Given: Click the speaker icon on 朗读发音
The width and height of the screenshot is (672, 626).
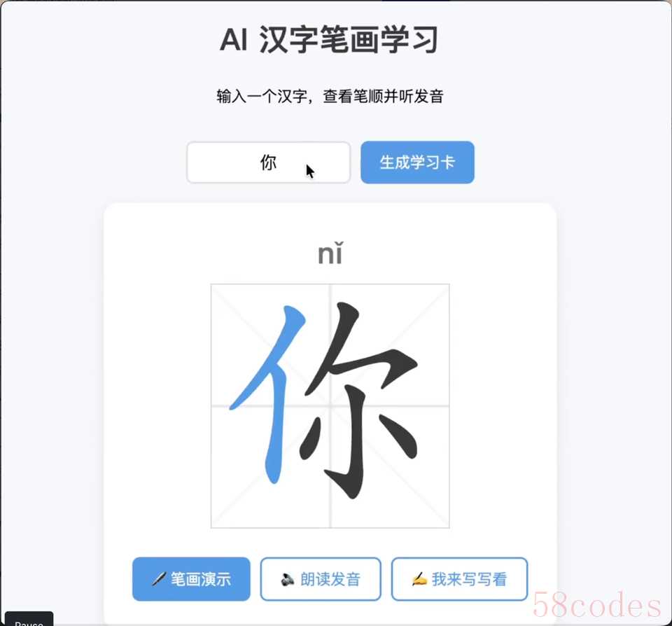Looking at the screenshot, I should tap(287, 580).
